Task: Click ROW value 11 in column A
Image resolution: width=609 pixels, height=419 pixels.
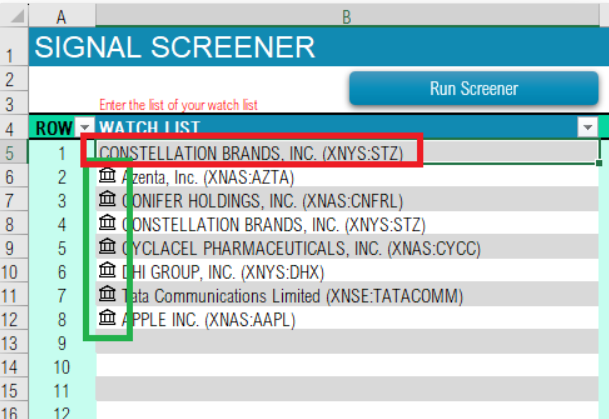Action: pyautogui.click(x=61, y=391)
